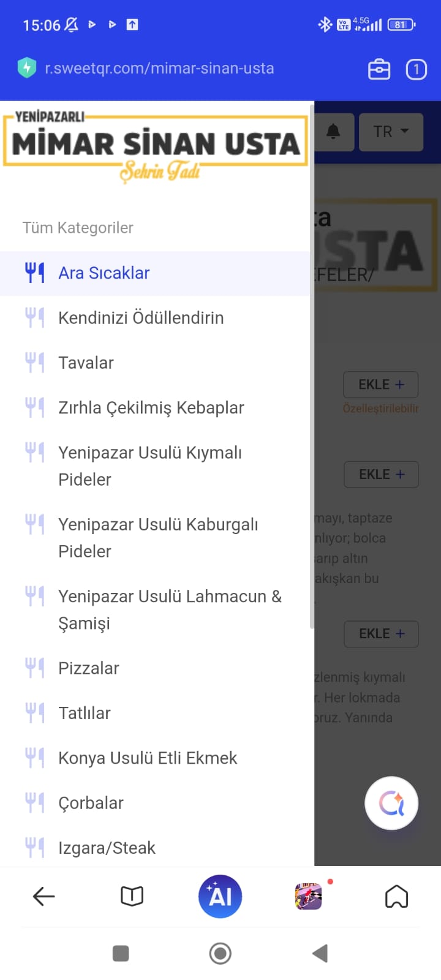Viewport: 441px width, 980px height.
Task: Open the Tatlılar category
Action: (85, 713)
